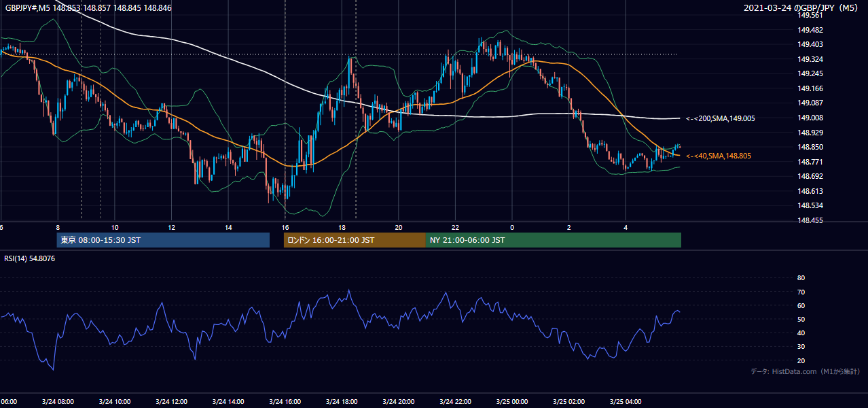This screenshot has height=408, width=868.
Task: Click hour label 14 under price chart
Action: [228, 228]
